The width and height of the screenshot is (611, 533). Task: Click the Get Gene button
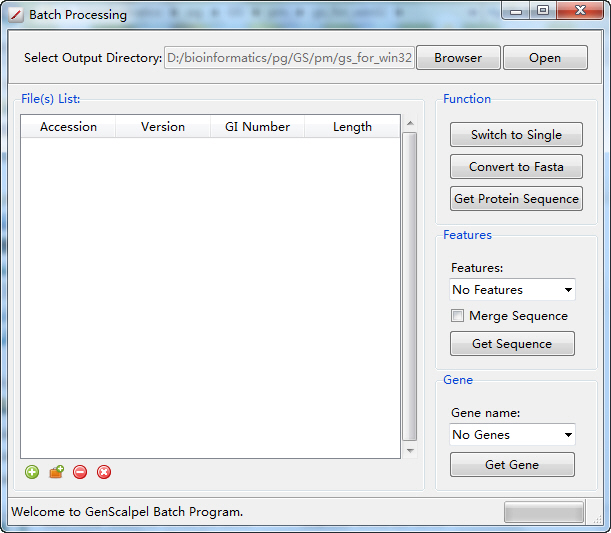(x=512, y=465)
